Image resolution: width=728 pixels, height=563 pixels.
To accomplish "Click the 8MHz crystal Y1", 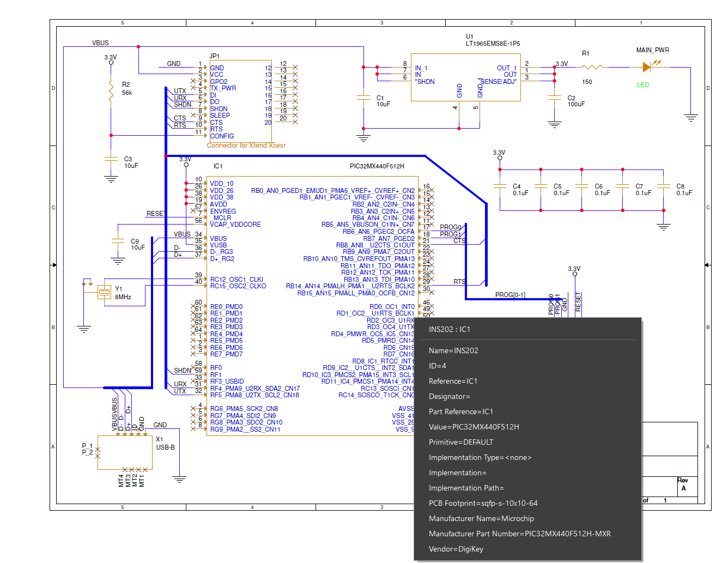I will 105,292.
